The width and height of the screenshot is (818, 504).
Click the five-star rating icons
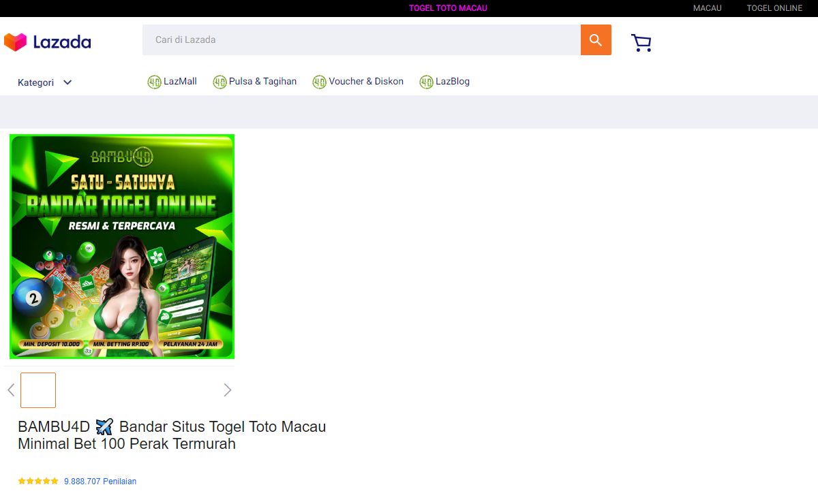(x=38, y=482)
